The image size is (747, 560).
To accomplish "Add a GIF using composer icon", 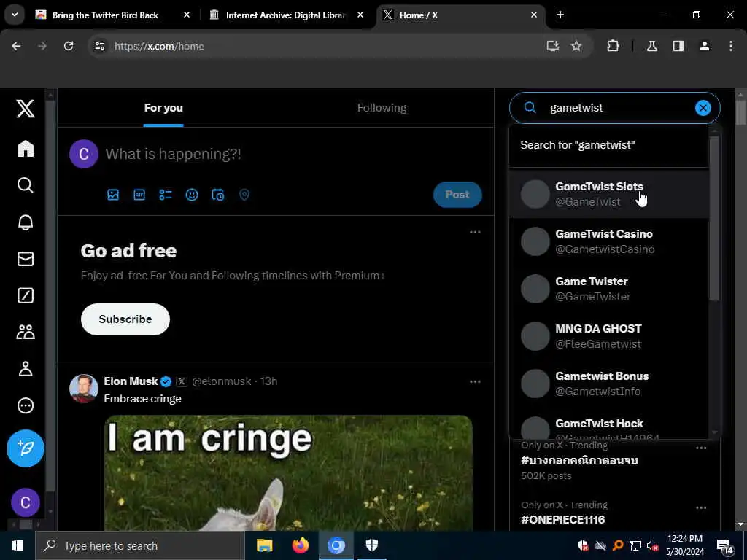I will (x=139, y=194).
